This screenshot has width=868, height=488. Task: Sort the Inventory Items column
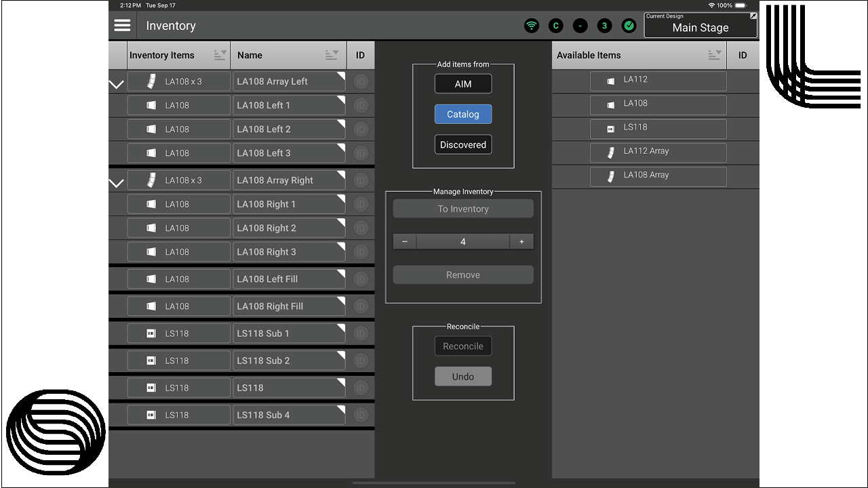pos(220,55)
